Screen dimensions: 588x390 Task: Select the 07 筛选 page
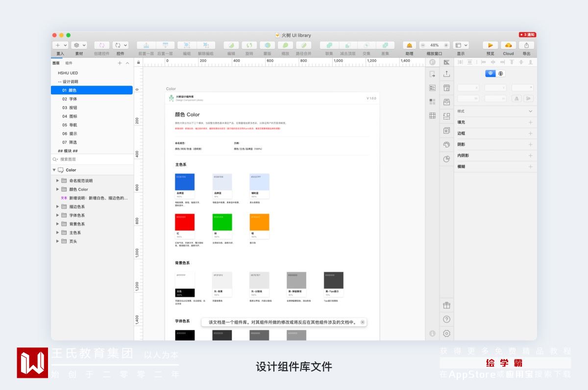pyautogui.click(x=92, y=142)
